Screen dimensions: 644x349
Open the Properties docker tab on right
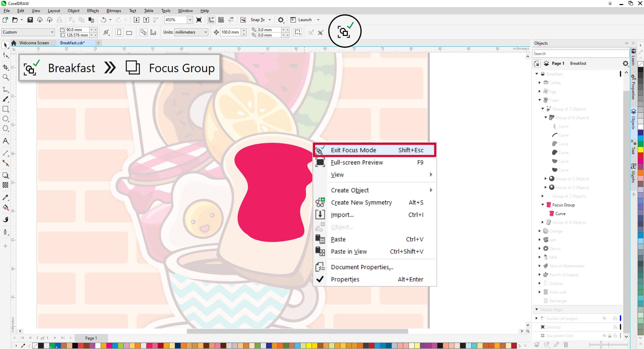(633, 87)
